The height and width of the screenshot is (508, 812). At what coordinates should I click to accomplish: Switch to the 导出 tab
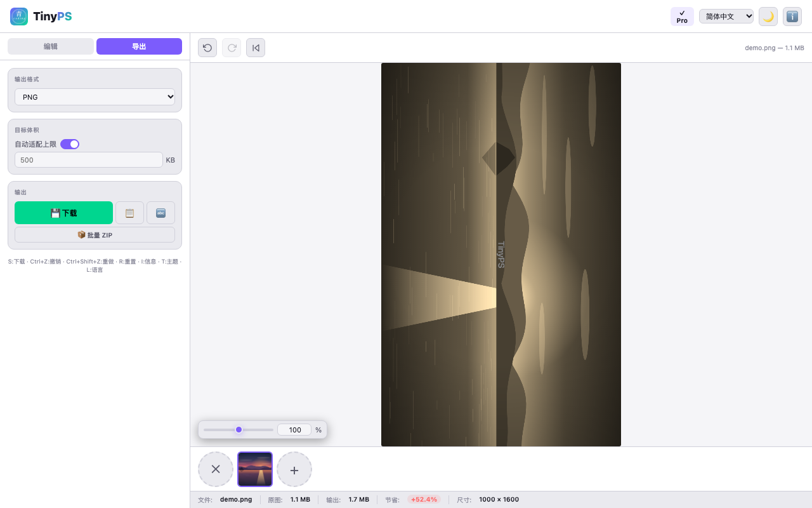tap(139, 46)
